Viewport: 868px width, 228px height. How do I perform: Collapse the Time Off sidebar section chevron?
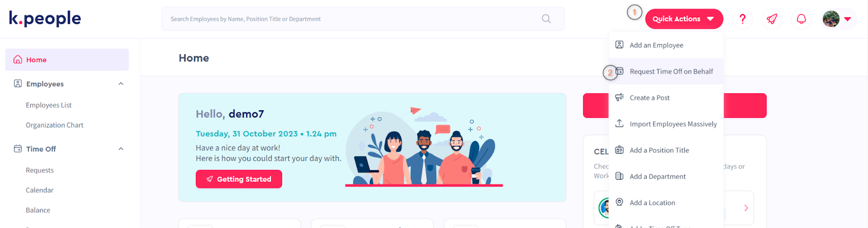pos(121,149)
